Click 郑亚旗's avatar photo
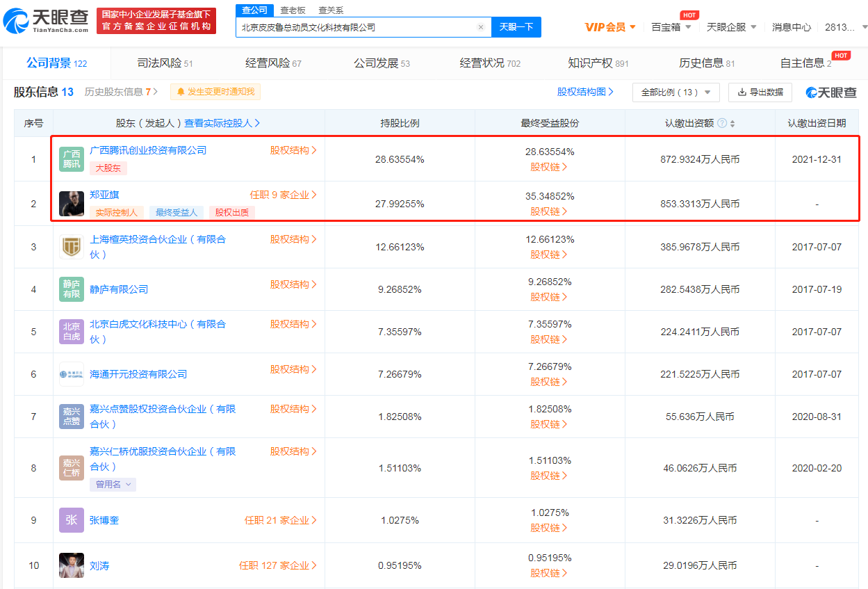 tap(71, 203)
